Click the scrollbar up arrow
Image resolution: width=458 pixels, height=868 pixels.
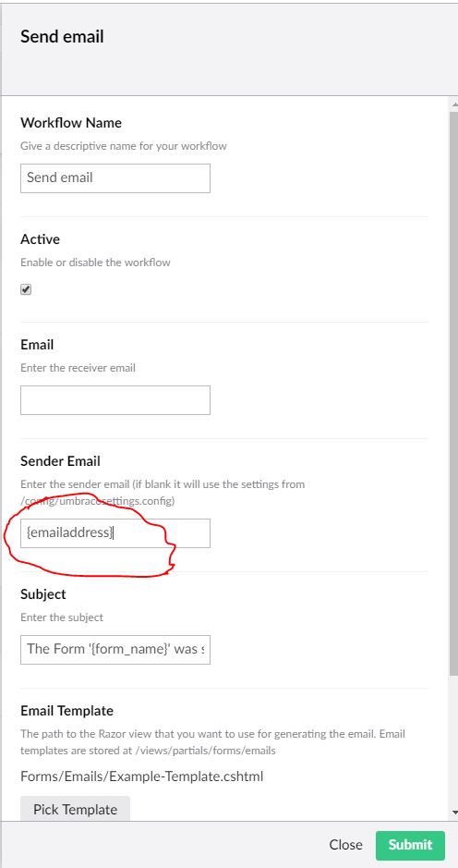[454, 104]
